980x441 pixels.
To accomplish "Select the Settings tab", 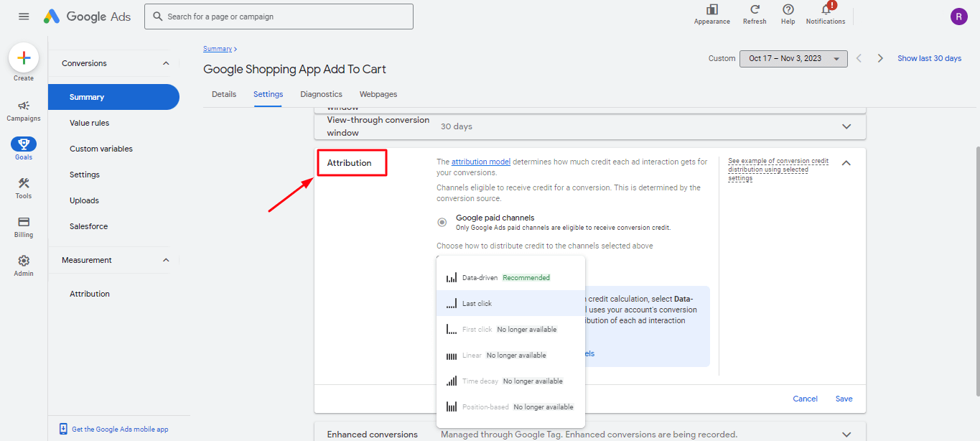I will click(x=269, y=94).
